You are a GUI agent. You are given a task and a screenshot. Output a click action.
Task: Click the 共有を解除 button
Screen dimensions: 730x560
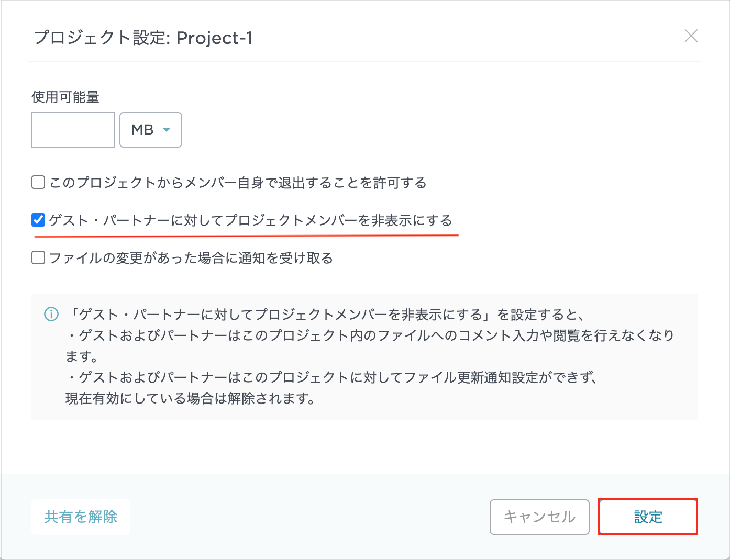tap(81, 517)
